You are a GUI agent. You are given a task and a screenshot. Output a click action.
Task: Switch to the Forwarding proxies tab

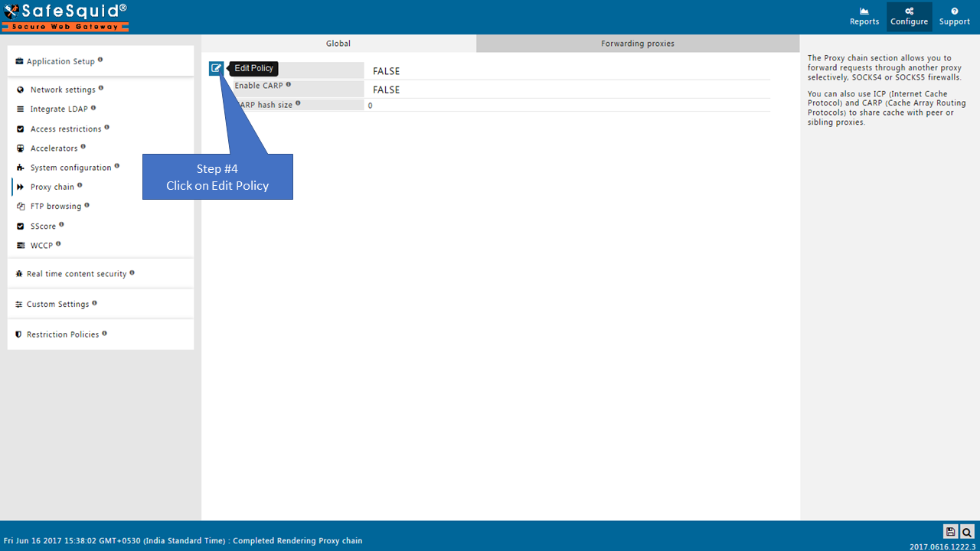coord(638,44)
